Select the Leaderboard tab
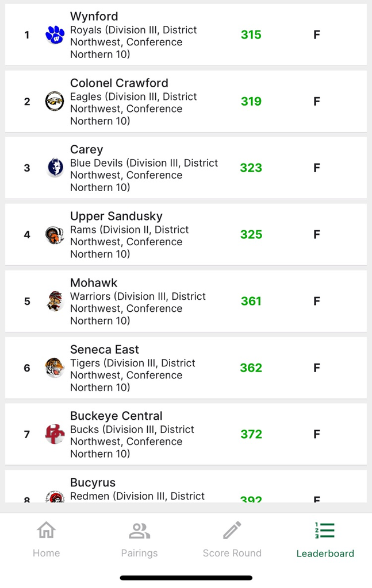 [x=325, y=539]
